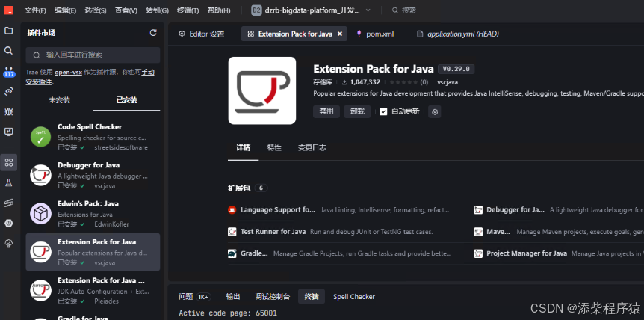Open the 终端(T) menu
Viewport: 644px width, 320px height.
[x=188, y=10]
